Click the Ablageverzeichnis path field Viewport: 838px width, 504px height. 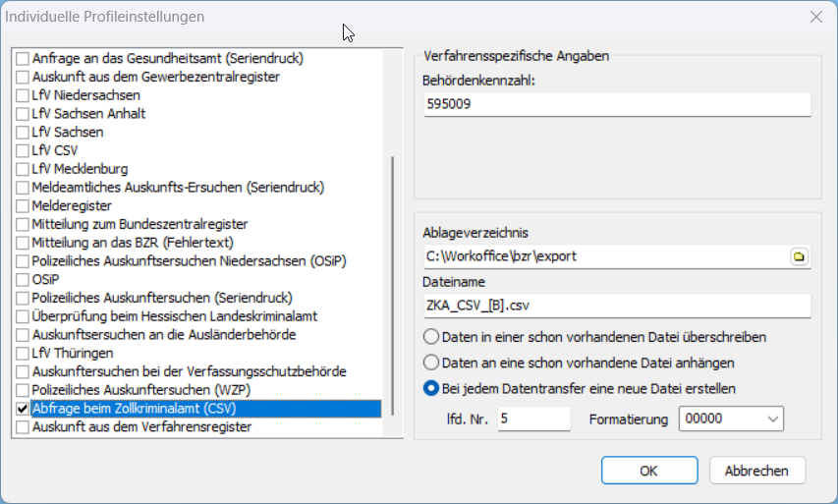[x=604, y=257]
